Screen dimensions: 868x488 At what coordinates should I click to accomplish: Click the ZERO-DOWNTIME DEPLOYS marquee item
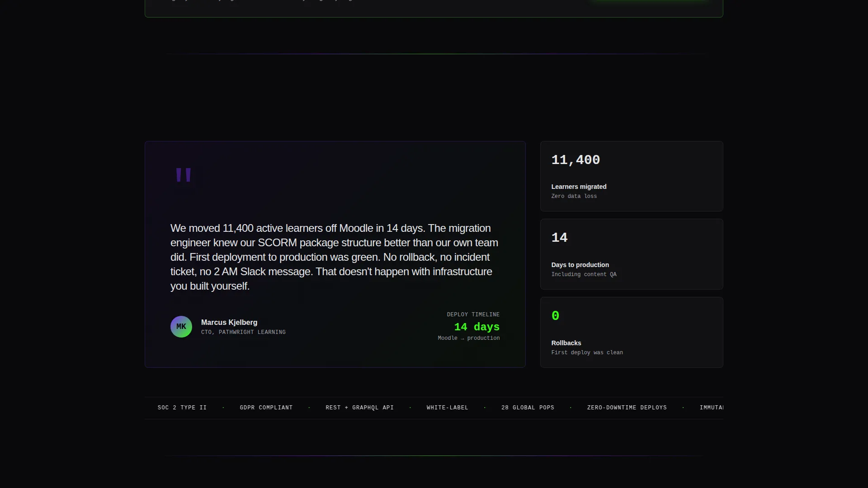click(627, 408)
